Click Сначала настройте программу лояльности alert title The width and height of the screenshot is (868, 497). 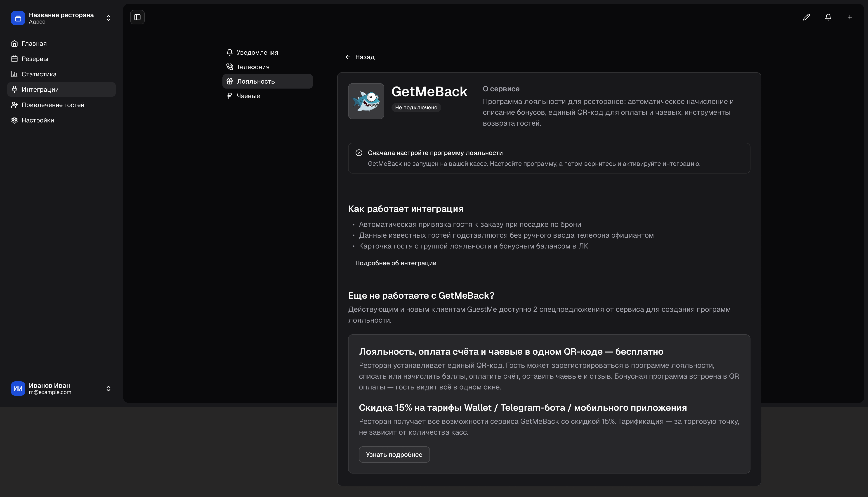[x=435, y=153]
